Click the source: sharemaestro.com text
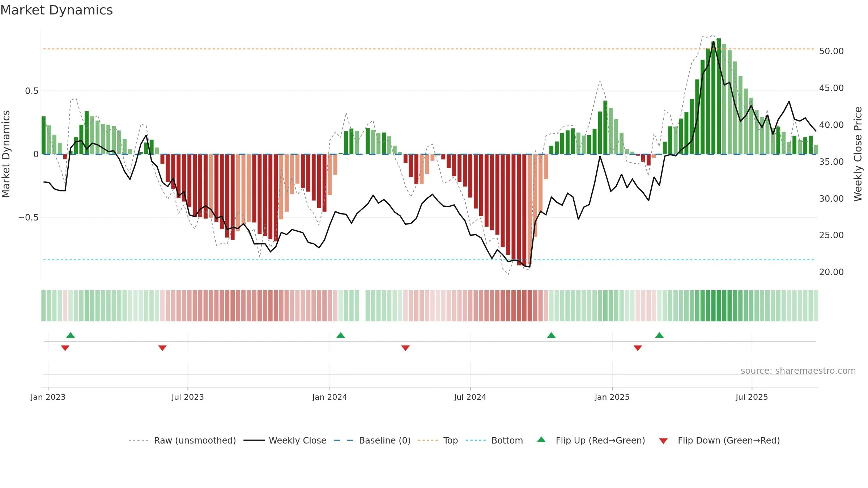Image resolution: width=868 pixels, height=488 pixels. coord(798,371)
